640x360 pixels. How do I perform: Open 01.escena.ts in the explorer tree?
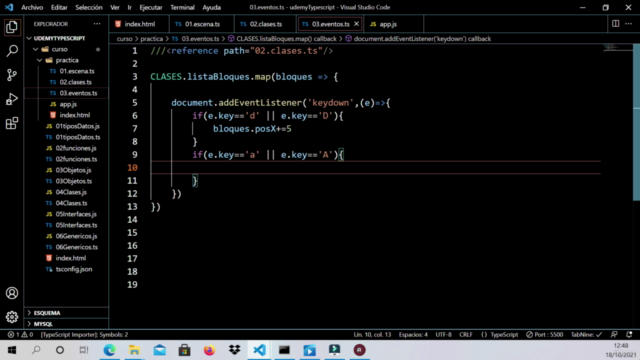[x=77, y=71]
